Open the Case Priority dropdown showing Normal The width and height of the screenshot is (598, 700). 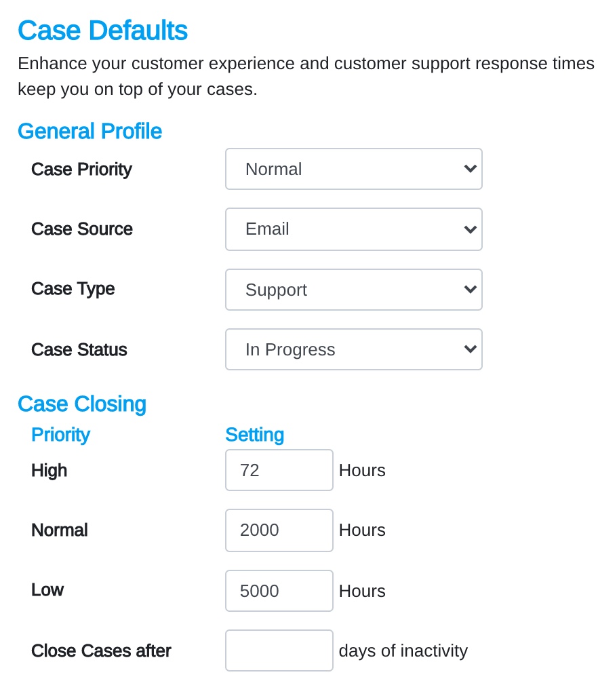353,169
